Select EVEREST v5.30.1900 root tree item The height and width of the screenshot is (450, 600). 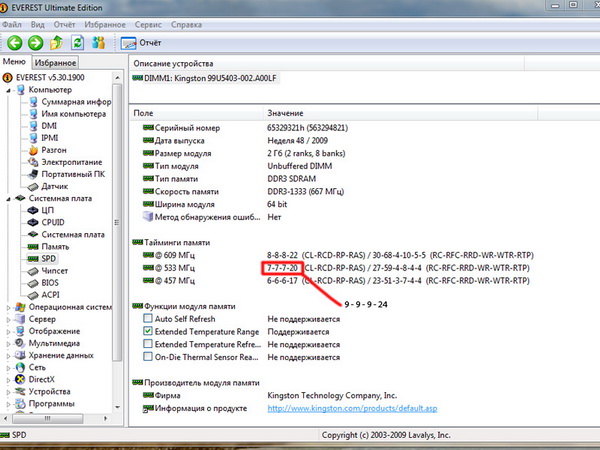(50, 77)
